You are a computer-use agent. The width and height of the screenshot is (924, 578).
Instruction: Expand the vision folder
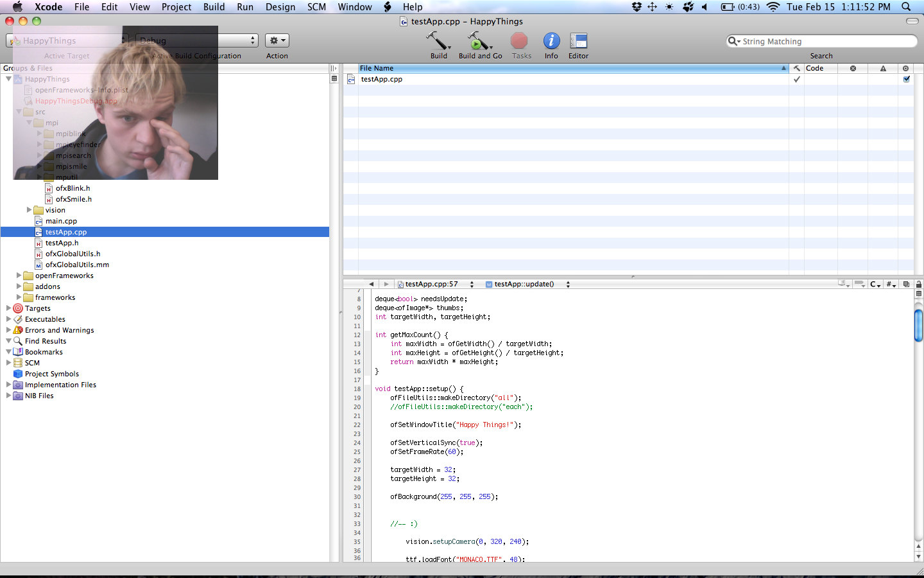30,210
